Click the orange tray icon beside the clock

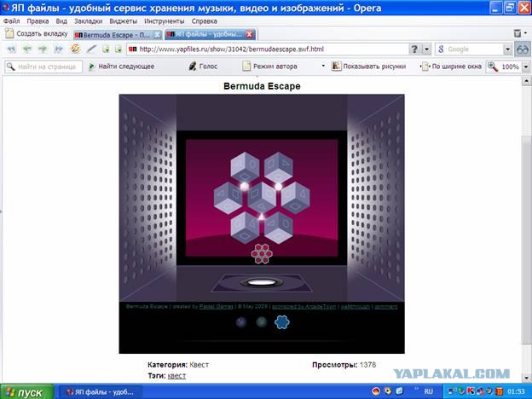[x=499, y=391]
